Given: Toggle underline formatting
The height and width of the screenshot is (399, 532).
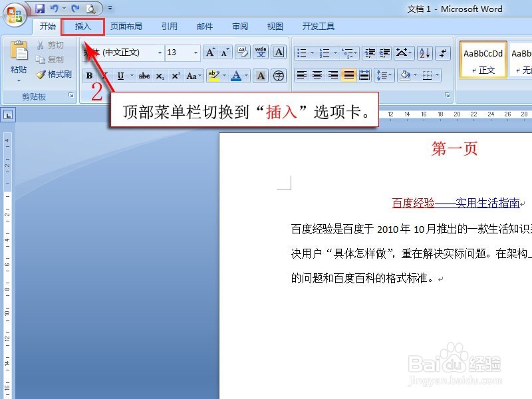Looking at the screenshot, I should click(x=120, y=75).
